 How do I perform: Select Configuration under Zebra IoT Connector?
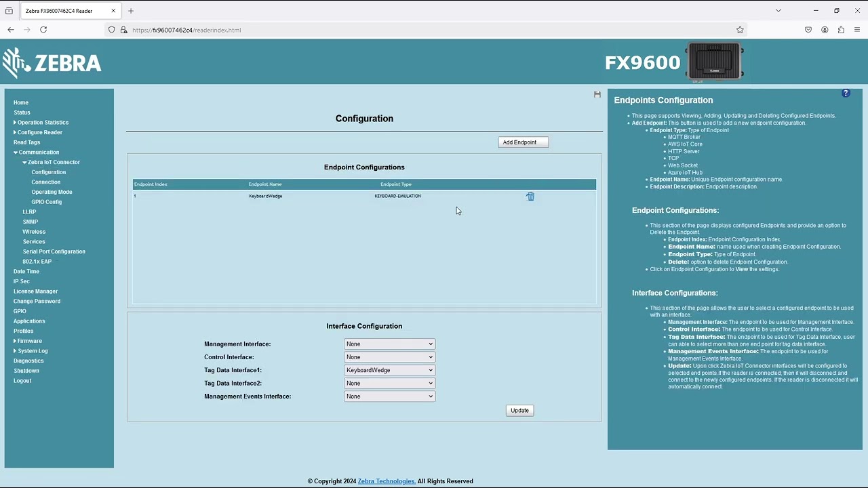(x=49, y=172)
